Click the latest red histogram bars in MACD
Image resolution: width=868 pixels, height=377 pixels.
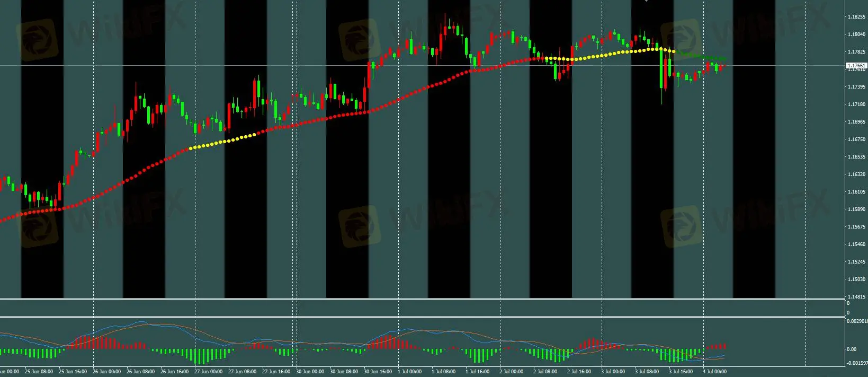pos(715,346)
